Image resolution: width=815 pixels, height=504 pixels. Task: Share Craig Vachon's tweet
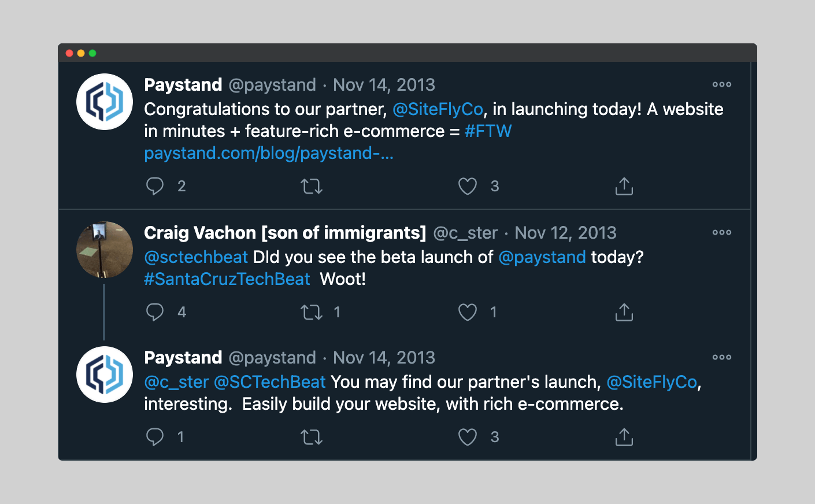(624, 312)
